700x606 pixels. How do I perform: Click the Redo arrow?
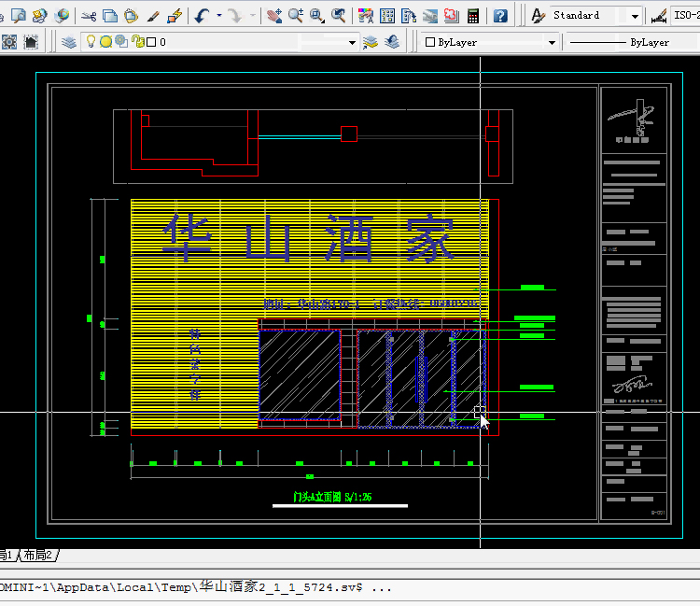[235, 16]
